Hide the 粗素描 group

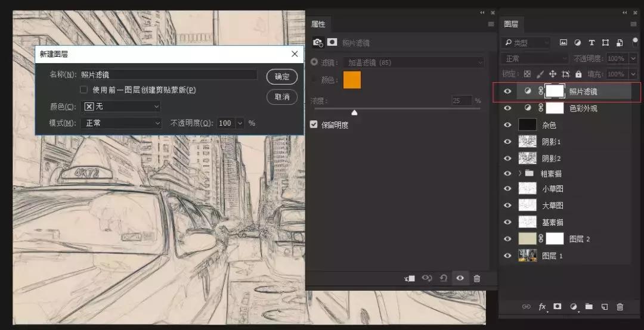pos(507,173)
